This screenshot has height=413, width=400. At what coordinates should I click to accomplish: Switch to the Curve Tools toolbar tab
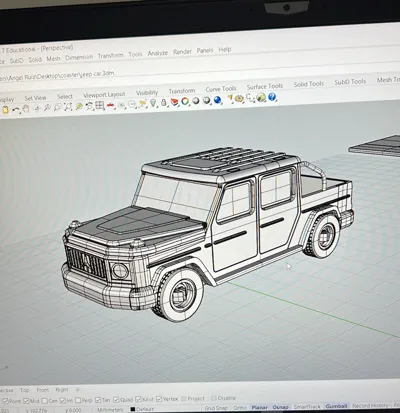221,89
